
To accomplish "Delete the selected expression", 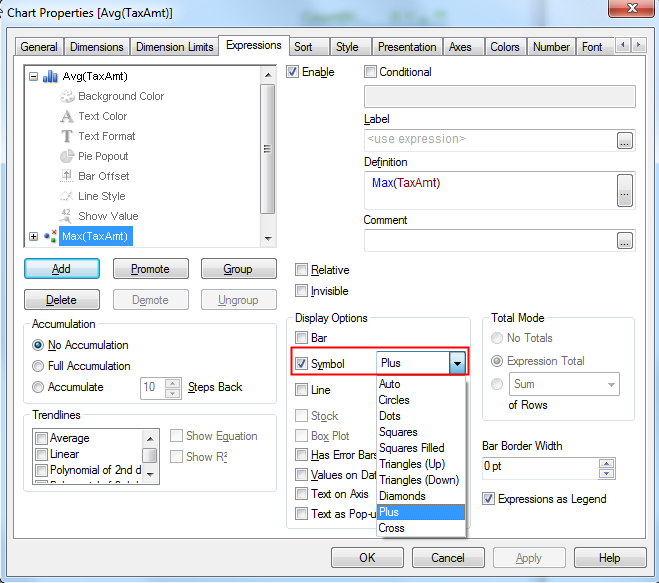I will tap(62, 300).
